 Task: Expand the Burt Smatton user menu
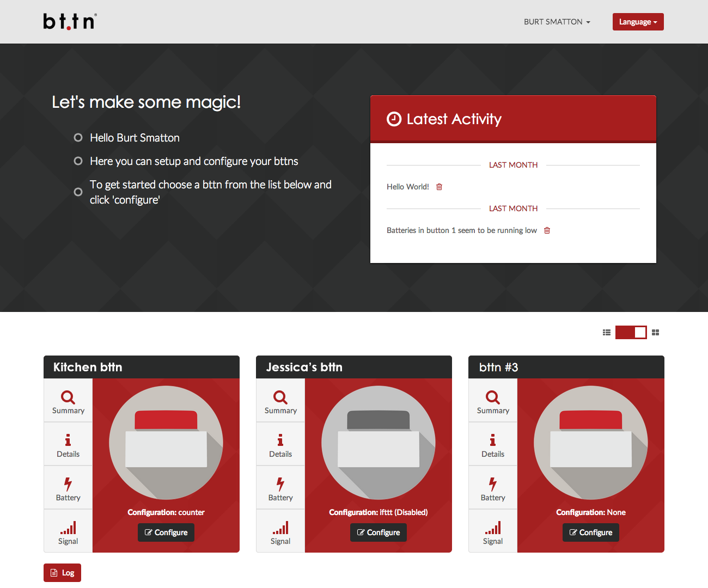point(557,22)
